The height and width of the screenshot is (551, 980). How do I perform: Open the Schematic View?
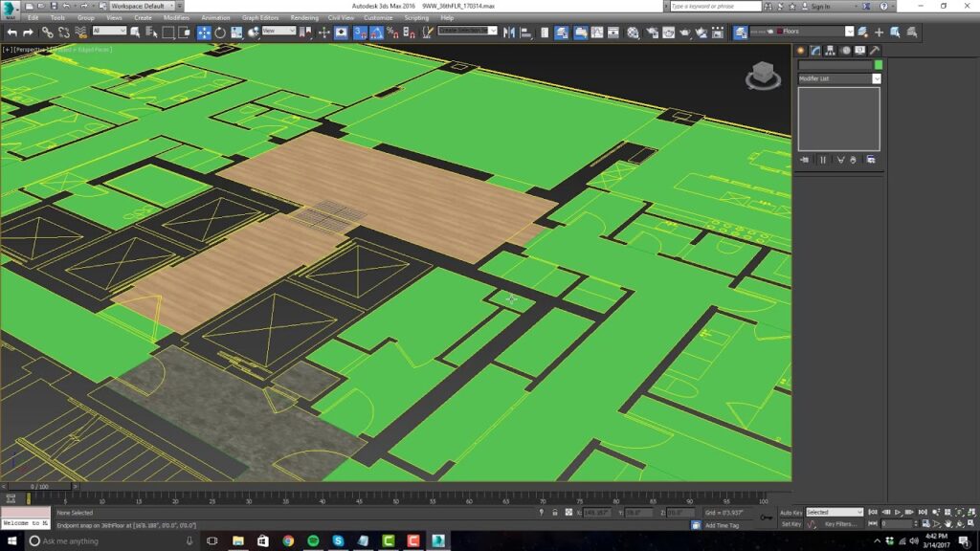[612, 32]
